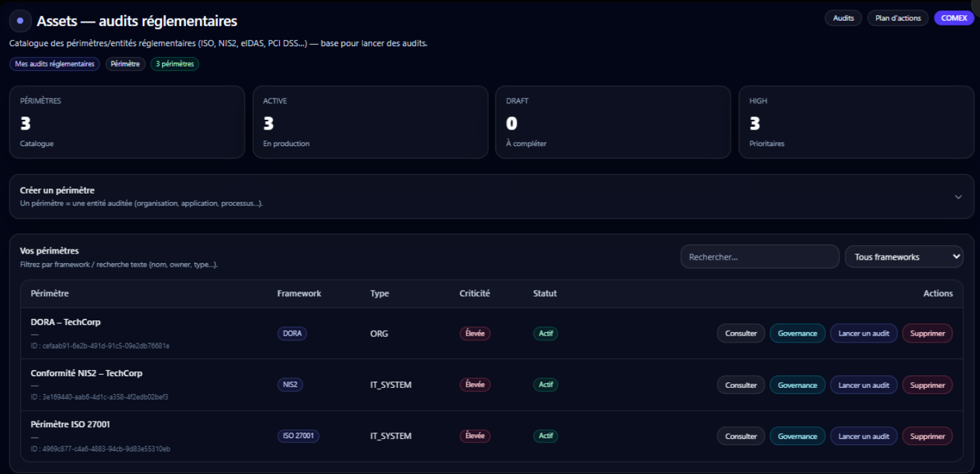Focus the Rechercher search field
This screenshot has width=980, height=474.
759,257
